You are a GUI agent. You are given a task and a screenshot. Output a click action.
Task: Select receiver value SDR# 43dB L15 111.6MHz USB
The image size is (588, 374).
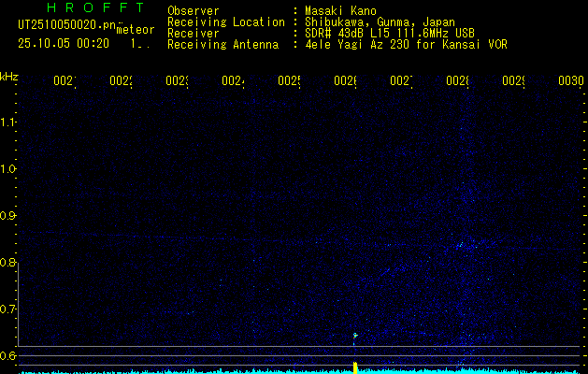(x=390, y=34)
